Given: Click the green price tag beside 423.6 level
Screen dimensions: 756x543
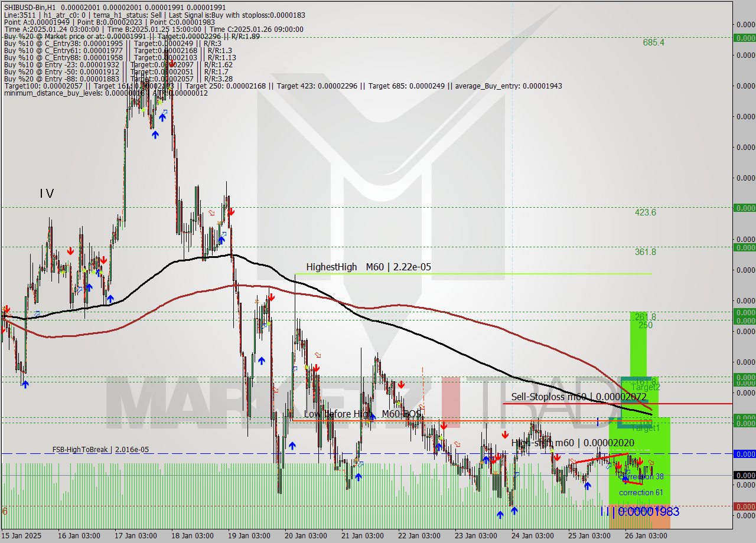Looking at the screenshot, I should tap(744, 208).
